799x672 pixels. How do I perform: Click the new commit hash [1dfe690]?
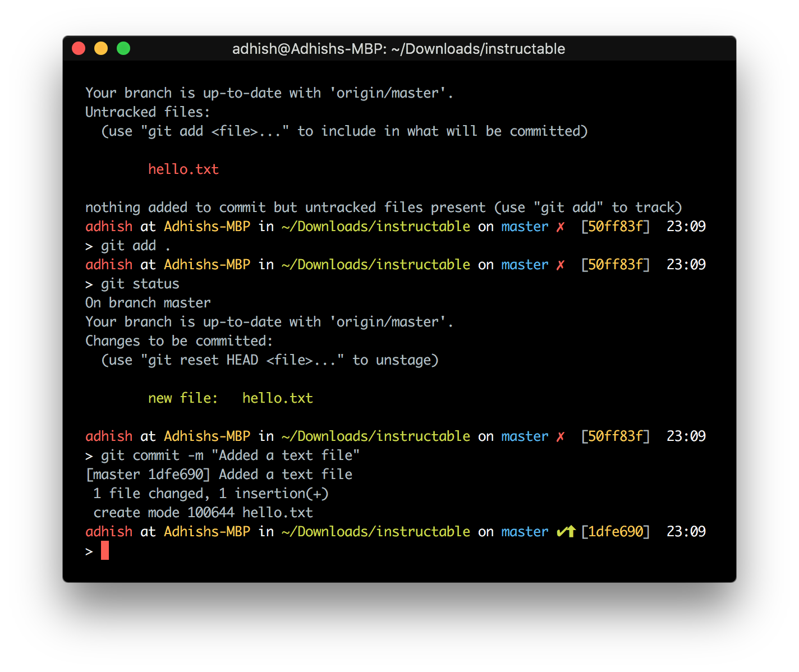(x=616, y=531)
